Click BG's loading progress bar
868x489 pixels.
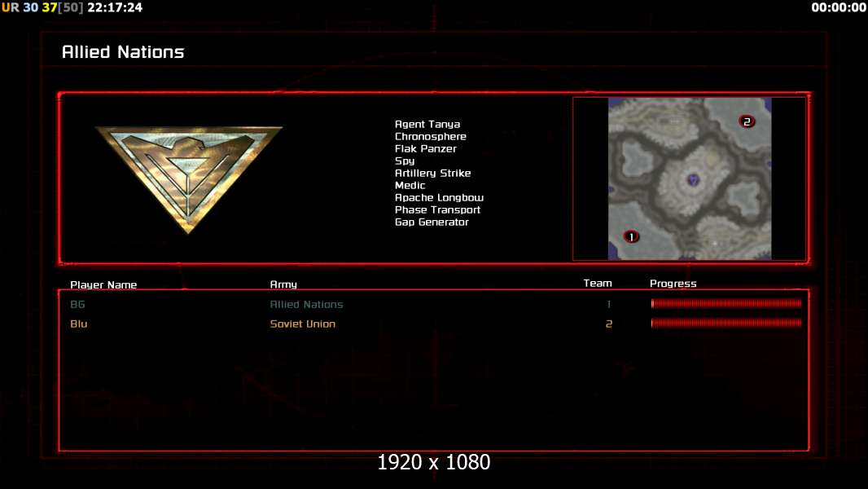click(x=726, y=303)
